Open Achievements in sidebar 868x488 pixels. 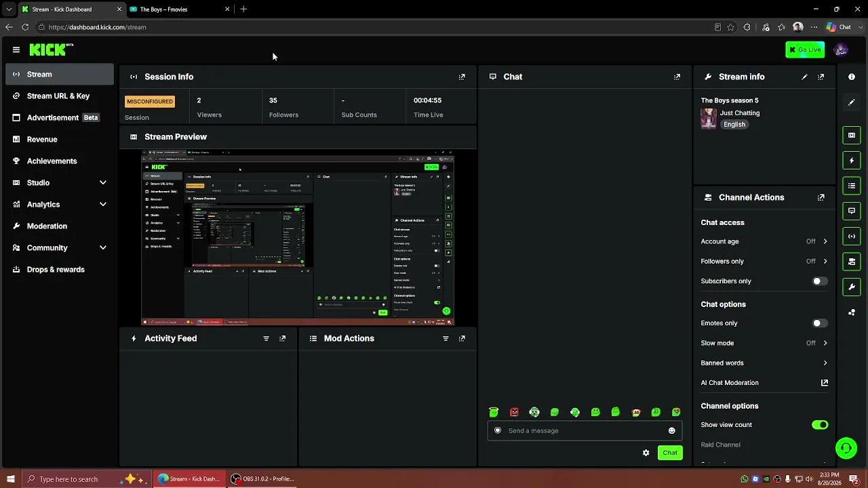(x=60, y=161)
